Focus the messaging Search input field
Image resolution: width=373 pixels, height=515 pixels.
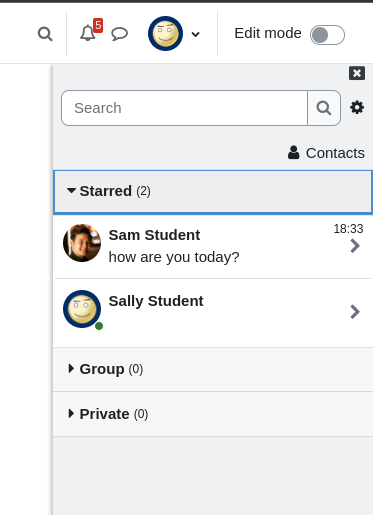point(184,108)
